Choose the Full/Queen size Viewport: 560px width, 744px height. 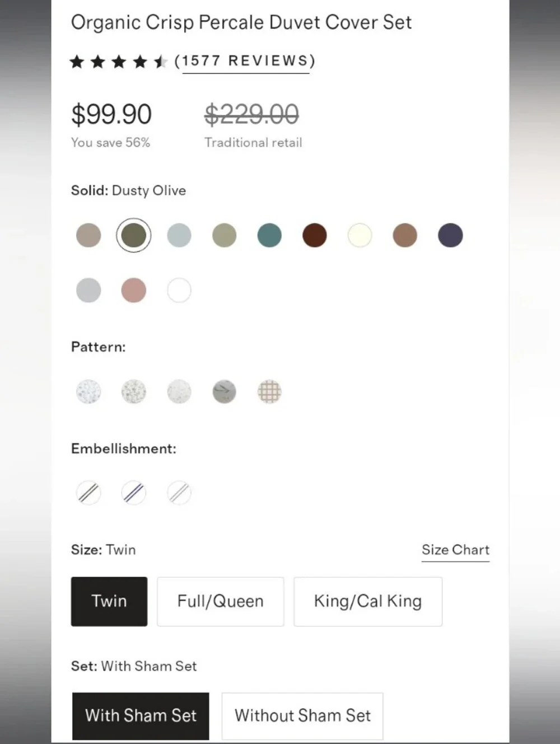point(221,601)
